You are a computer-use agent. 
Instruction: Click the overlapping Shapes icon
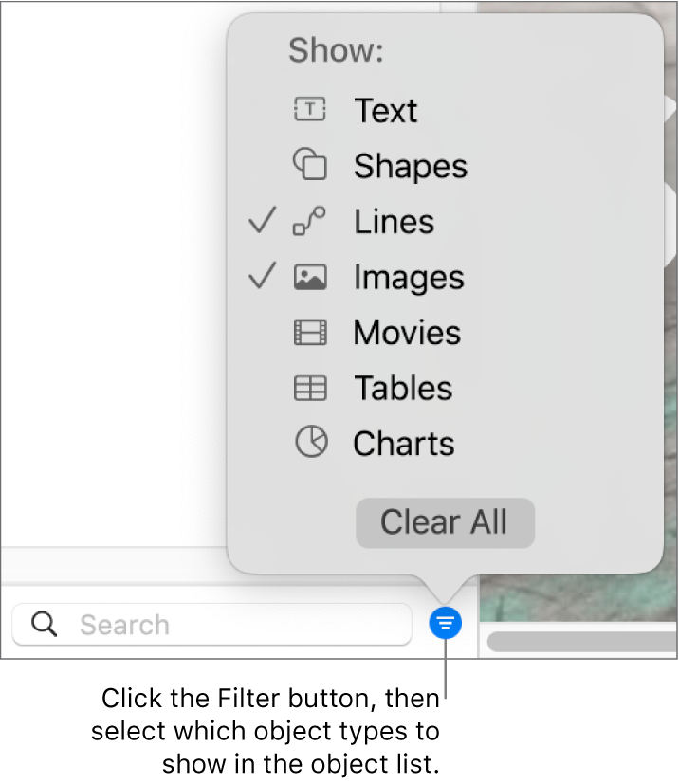310,165
